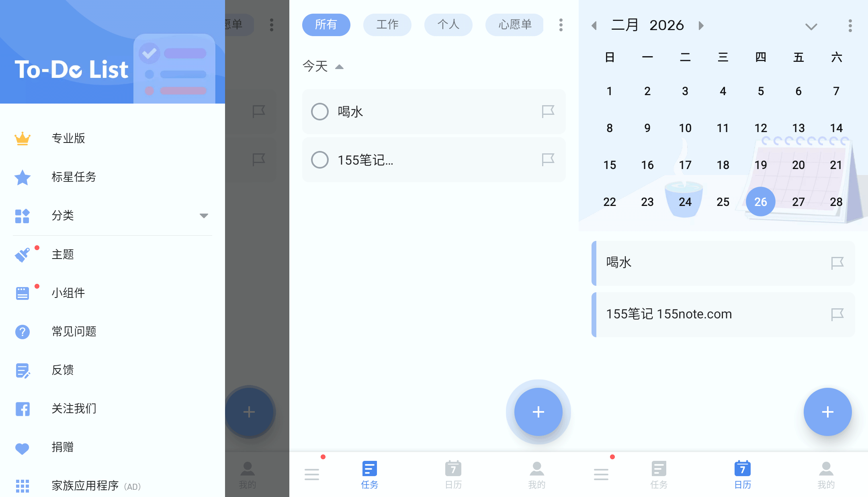Click the 捐赠 heart icon
868x497 pixels.
23,448
